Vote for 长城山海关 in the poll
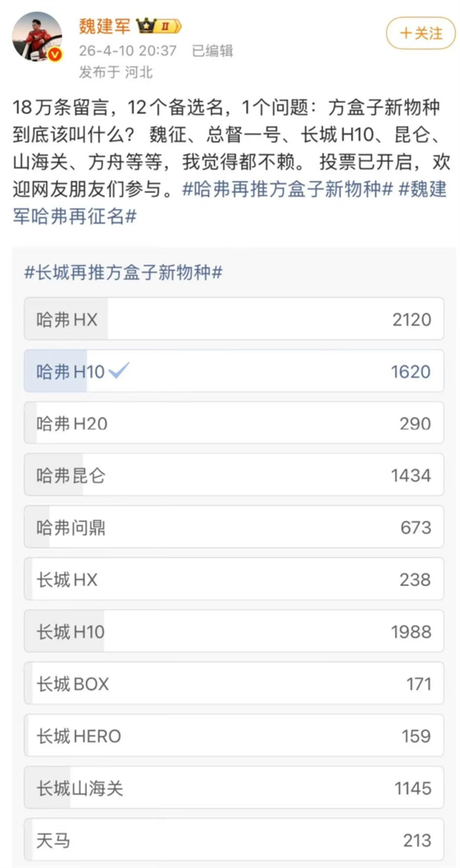Screen dimensions: 460x868 click(230, 788)
